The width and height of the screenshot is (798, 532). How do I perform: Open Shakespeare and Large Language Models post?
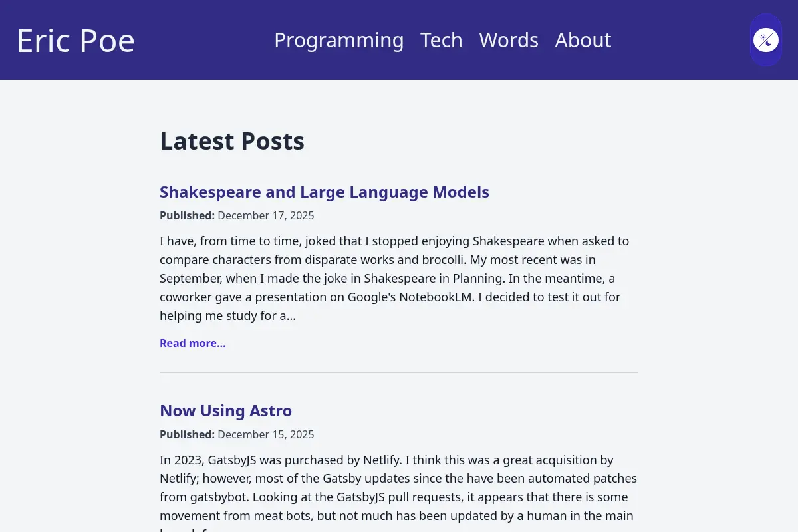325,192
